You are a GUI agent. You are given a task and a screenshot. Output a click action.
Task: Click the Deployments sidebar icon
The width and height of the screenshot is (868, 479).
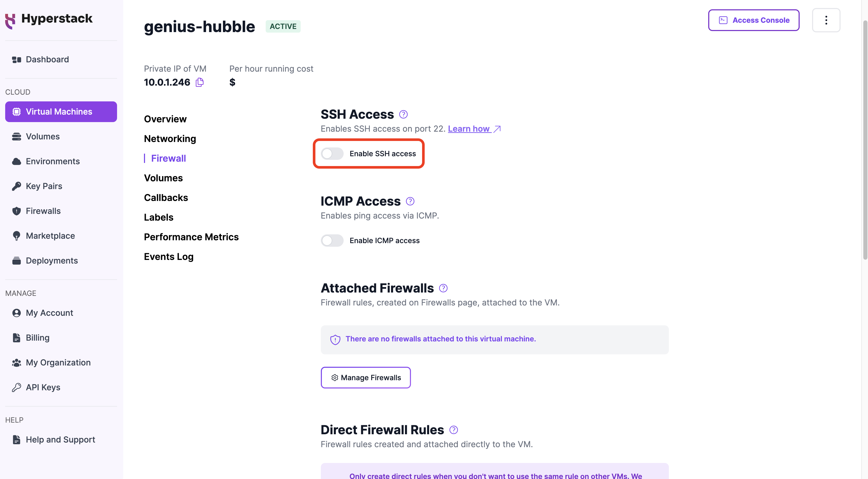point(16,260)
